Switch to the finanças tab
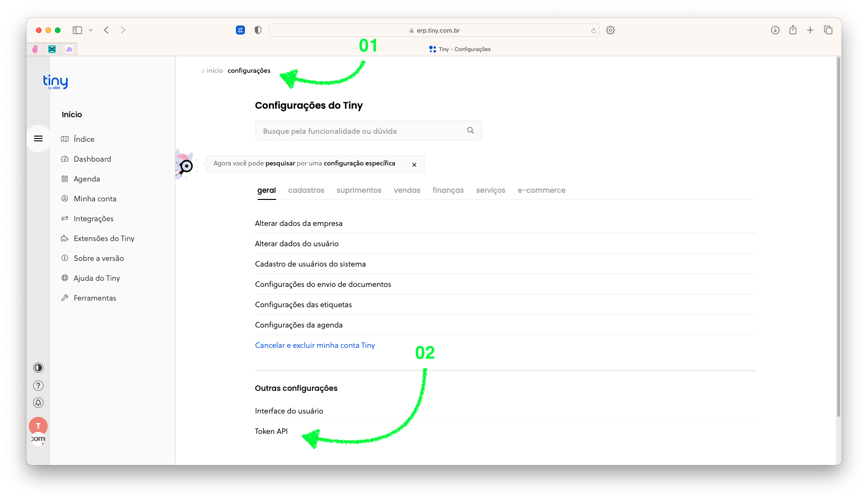Screen dimensions: 868x500 pos(448,190)
